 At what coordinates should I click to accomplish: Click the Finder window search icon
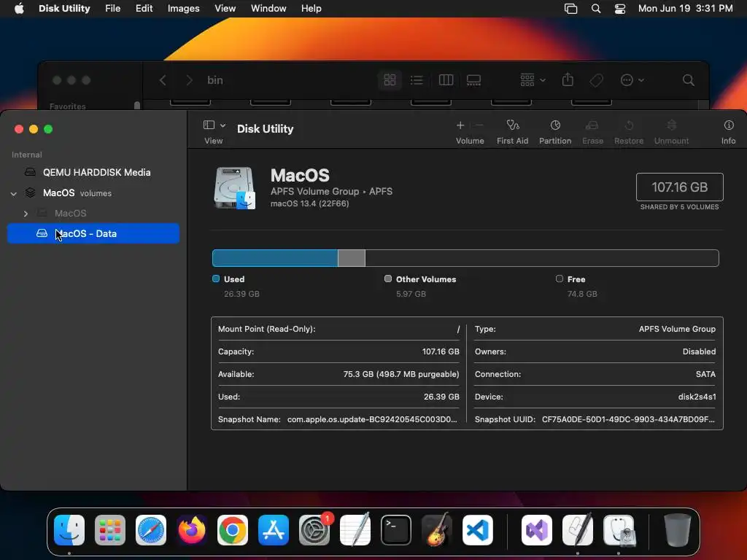tap(689, 80)
